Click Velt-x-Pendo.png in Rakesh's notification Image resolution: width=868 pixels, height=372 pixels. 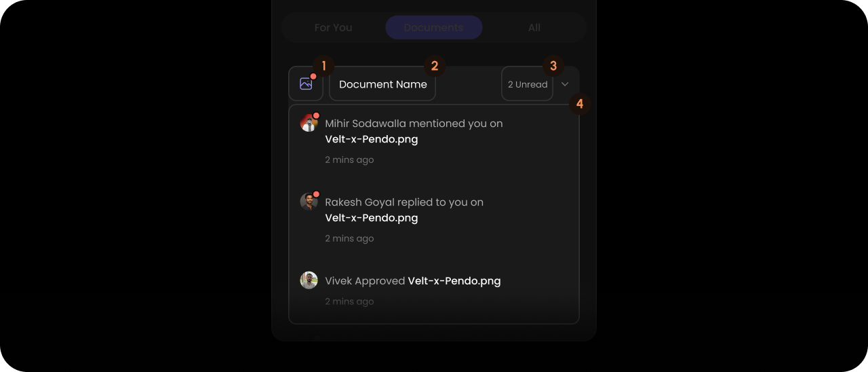coord(372,218)
